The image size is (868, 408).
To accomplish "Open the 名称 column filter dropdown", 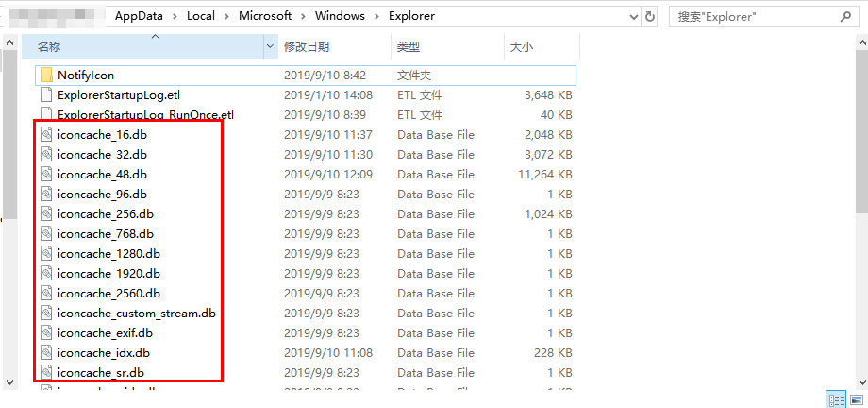I will 271,46.
